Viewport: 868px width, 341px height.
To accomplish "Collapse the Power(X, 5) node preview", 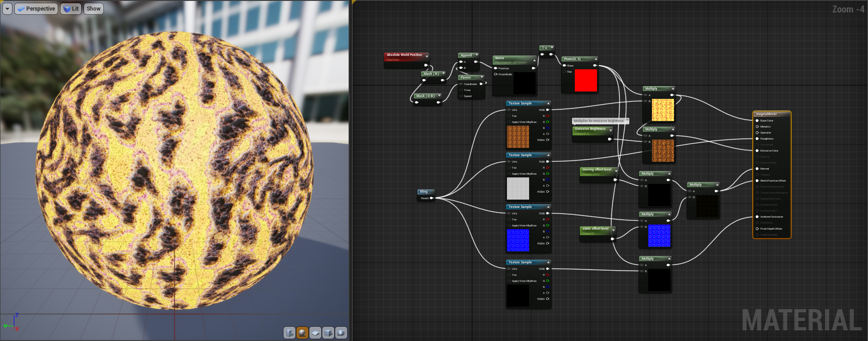I will click(596, 59).
